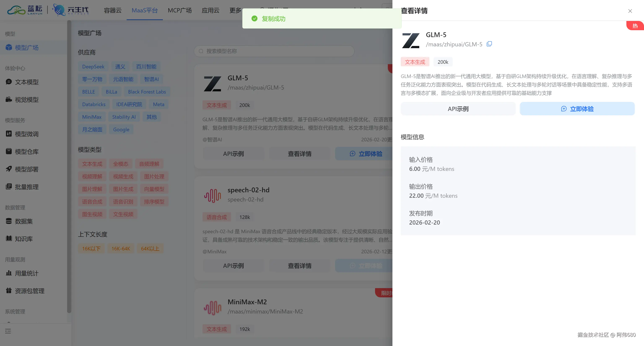Toggle 文本生成 model type filter
Image resolution: width=644 pixels, height=346 pixels.
[x=92, y=164]
